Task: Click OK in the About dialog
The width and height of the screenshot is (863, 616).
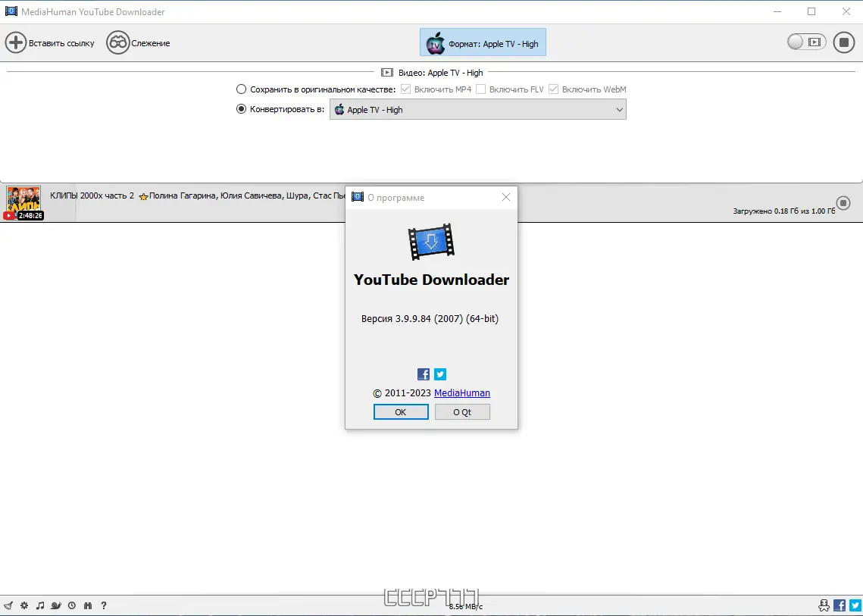Action: tap(401, 411)
